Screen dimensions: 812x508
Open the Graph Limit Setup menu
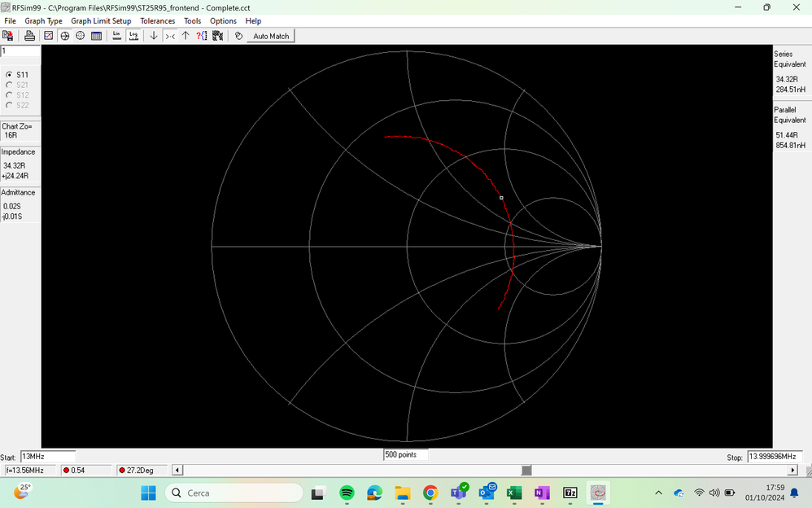[101, 21]
